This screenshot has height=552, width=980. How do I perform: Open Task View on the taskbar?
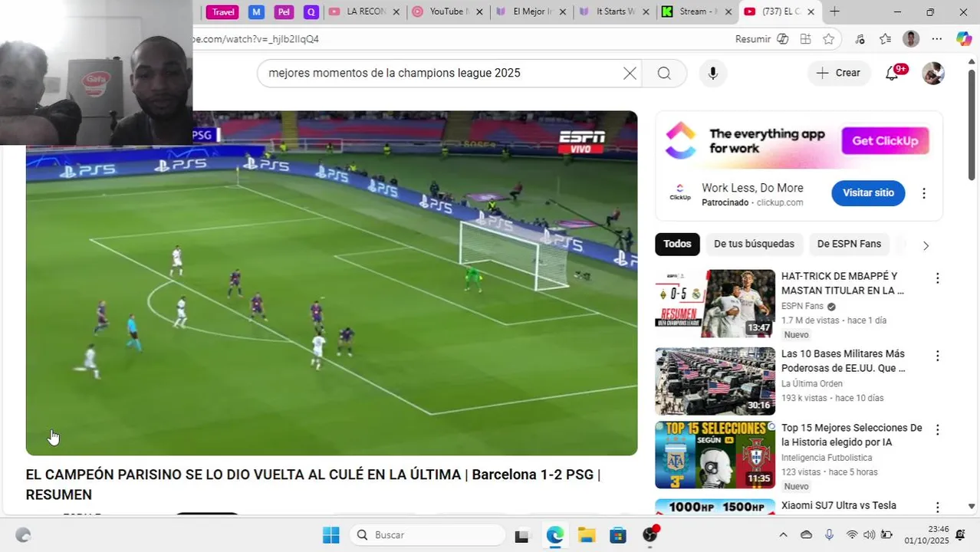tap(521, 535)
